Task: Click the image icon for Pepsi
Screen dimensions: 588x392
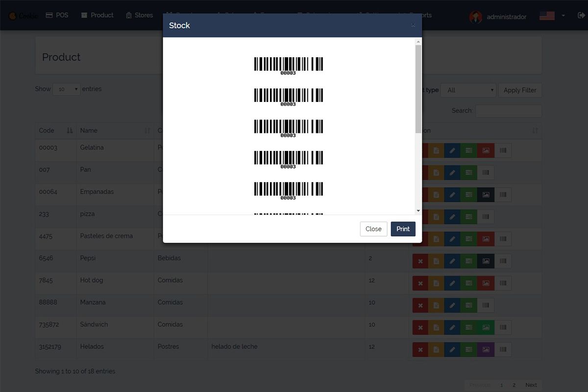Action: (x=486, y=261)
